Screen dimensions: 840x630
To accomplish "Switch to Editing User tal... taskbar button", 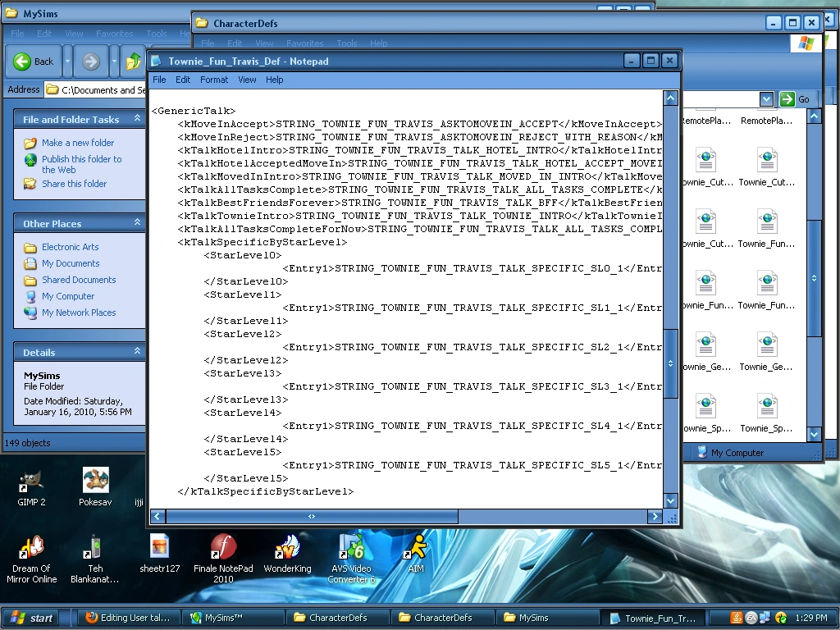I will (128, 618).
